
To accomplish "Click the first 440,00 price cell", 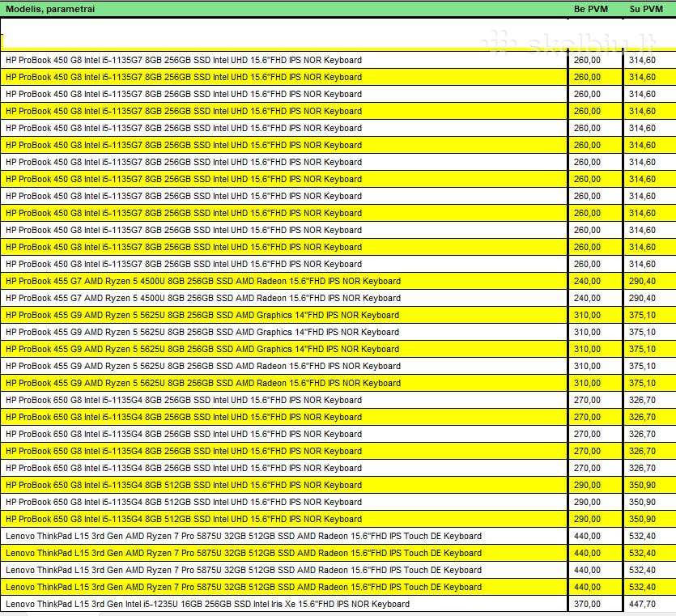I will click(587, 536).
